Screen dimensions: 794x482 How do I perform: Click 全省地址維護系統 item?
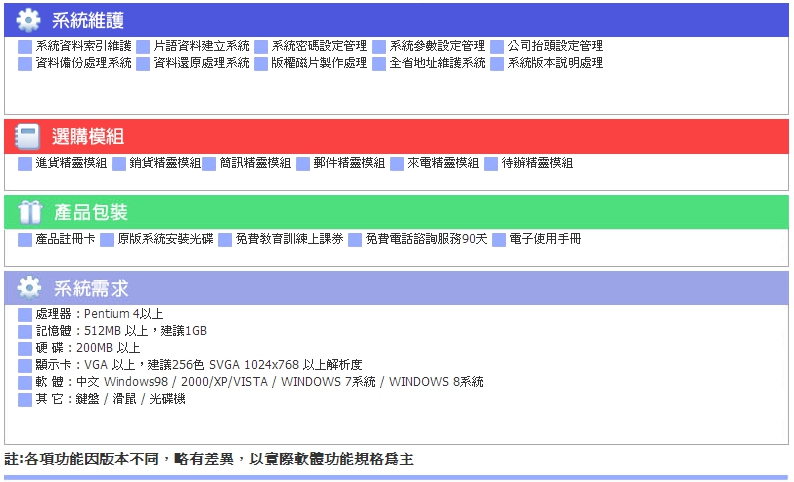coord(438,63)
